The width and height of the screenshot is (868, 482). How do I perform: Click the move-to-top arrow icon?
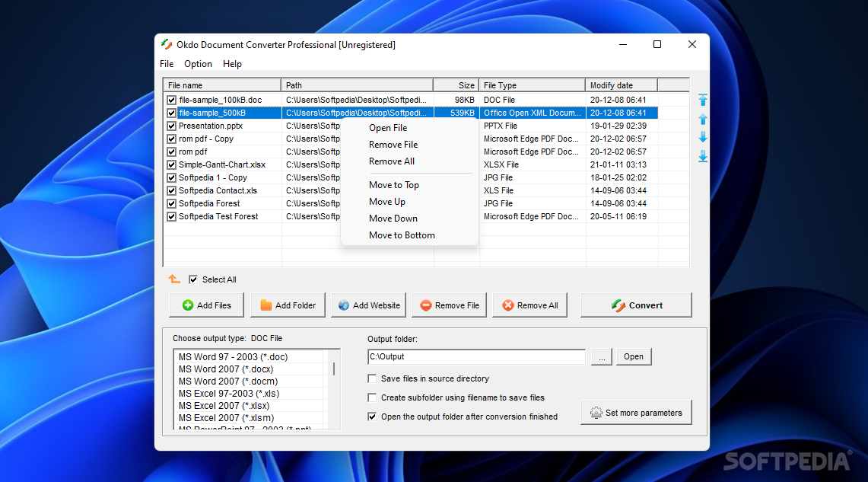coord(702,100)
